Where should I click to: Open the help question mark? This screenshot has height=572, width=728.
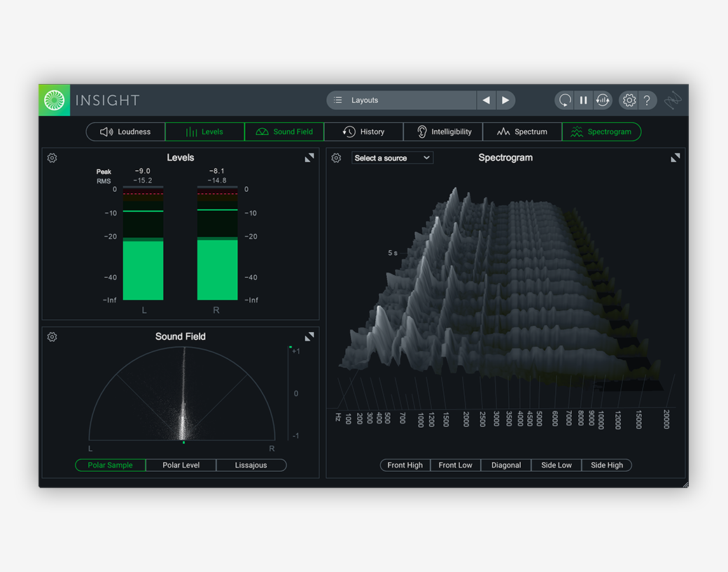[x=647, y=100]
